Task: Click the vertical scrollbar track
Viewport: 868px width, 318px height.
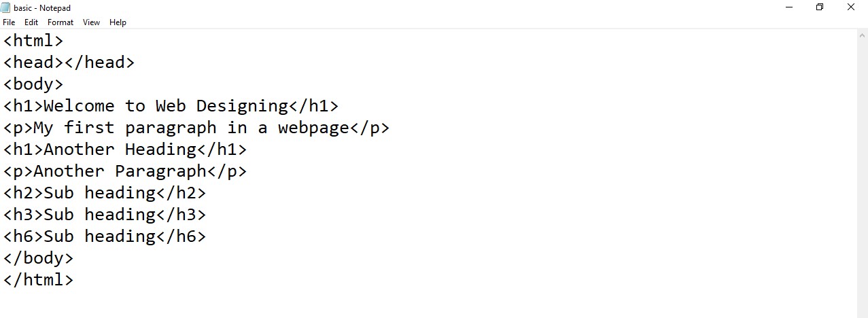Action: (x=863, y=170)
